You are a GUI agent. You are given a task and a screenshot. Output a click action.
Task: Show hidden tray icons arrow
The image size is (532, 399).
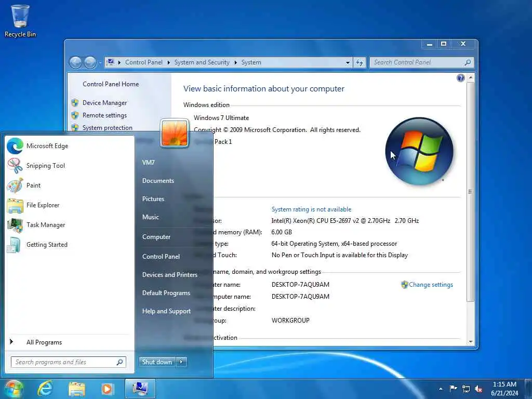441,389
